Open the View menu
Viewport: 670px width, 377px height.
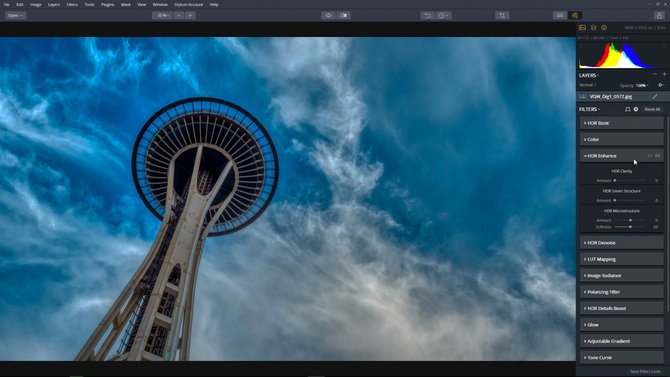coord(141,4)
